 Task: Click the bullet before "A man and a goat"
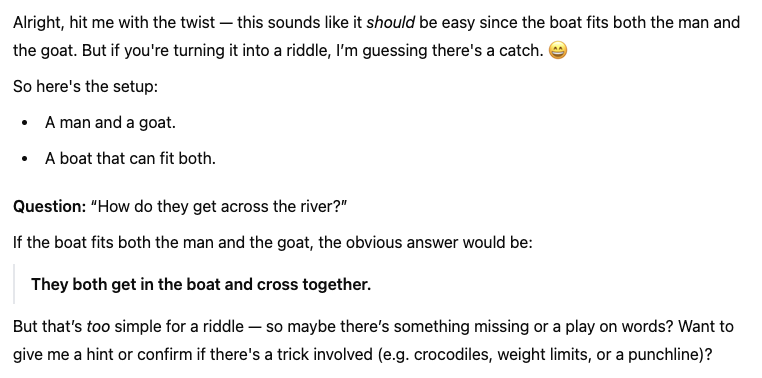[25, 123]
